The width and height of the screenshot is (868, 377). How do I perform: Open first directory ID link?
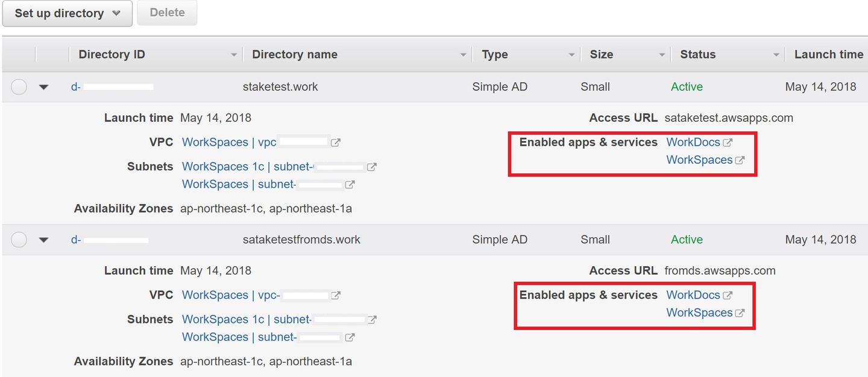click(x=76, y=87)
